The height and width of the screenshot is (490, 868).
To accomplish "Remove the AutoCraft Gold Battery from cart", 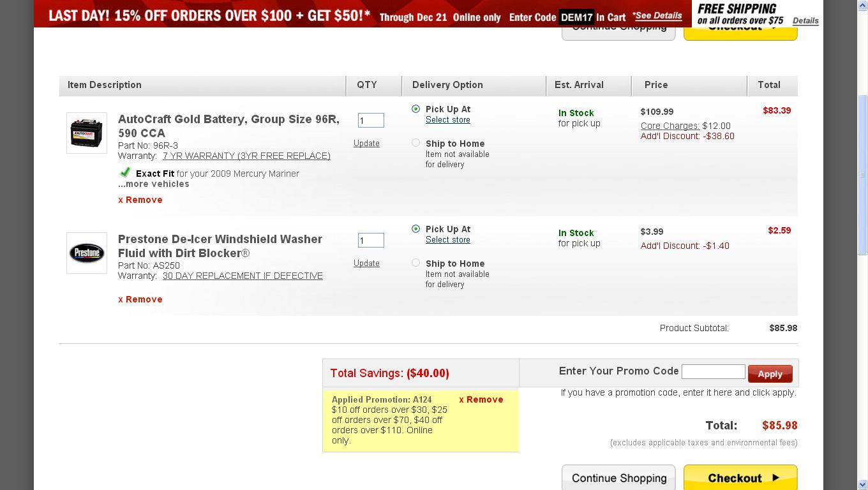I will [140, 200].
